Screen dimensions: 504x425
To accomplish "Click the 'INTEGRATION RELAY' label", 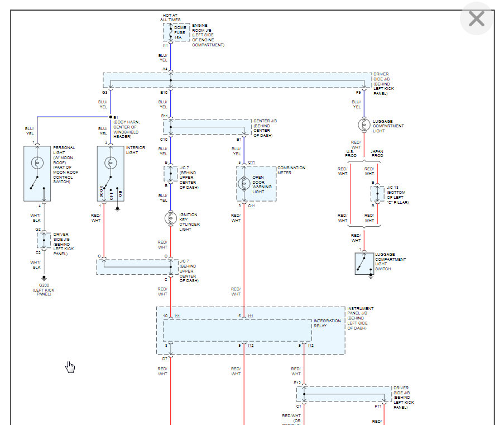I will (x=327, y=323).
